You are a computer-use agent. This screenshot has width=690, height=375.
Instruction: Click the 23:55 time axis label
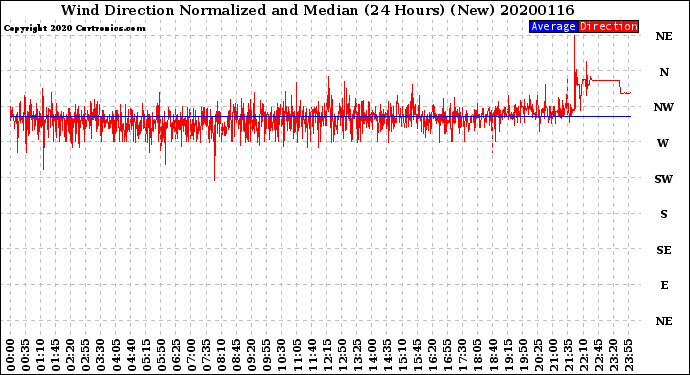point(629,355)
